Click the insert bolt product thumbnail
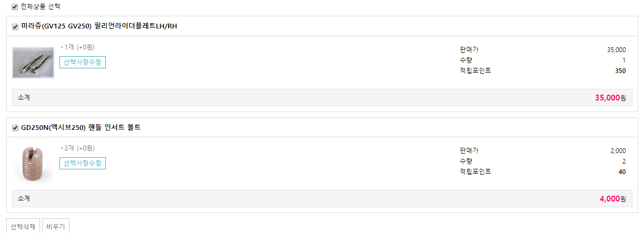The image size is (644, 233). [x=33, y=164]
